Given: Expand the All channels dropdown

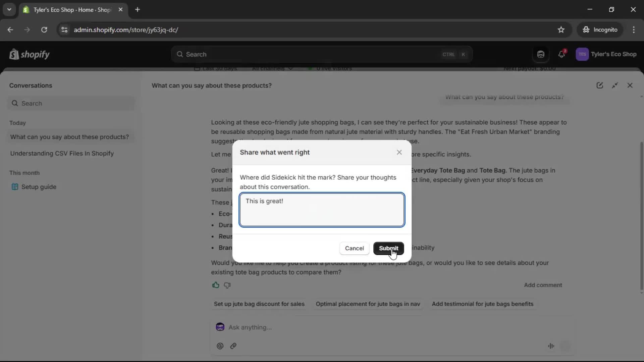Looking at the screenshot, I should tap(272, 68).
